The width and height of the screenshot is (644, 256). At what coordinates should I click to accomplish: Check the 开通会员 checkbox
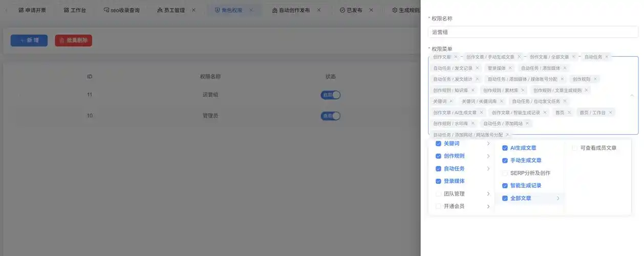coord(438,206)
